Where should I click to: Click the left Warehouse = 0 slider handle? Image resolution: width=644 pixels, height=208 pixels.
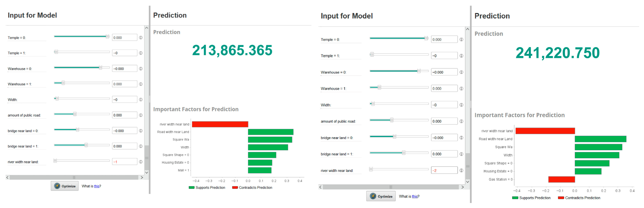click(x=101, y=67)
